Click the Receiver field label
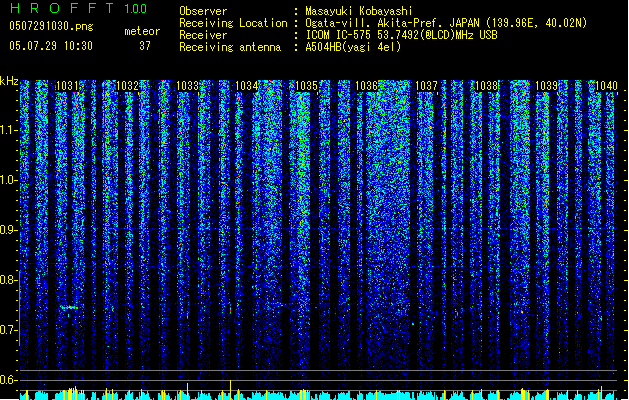Image resolution: width=629 pixels, height=400 pixels. click(203, 35)
